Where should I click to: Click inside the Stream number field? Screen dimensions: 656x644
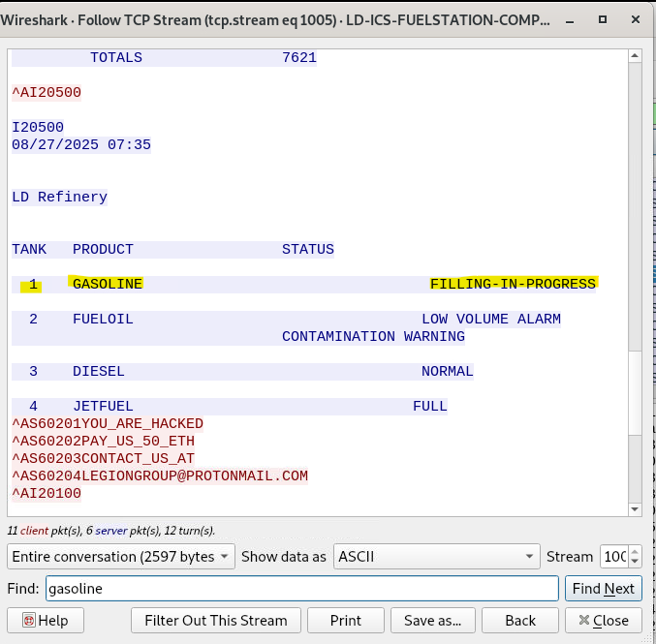click(x=612, y=557)
